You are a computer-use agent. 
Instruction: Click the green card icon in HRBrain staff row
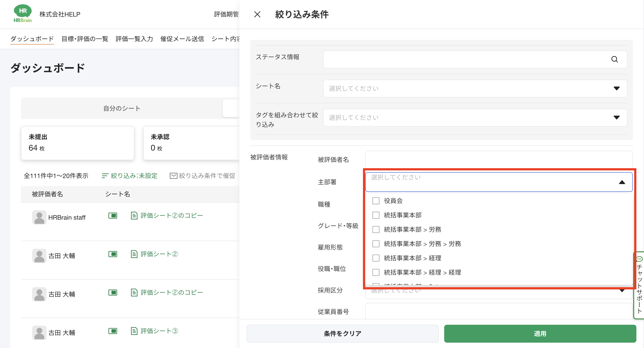tap(113, 216)
